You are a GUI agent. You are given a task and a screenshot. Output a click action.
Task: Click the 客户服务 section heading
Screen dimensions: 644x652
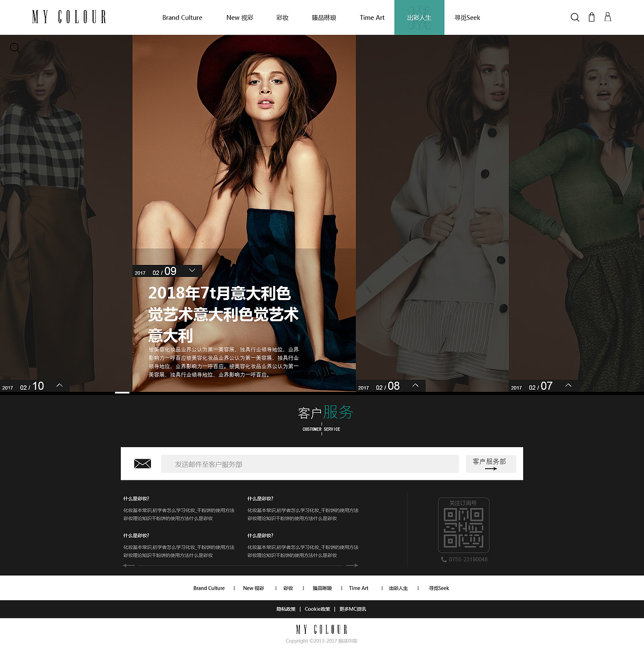click(326, 412)
